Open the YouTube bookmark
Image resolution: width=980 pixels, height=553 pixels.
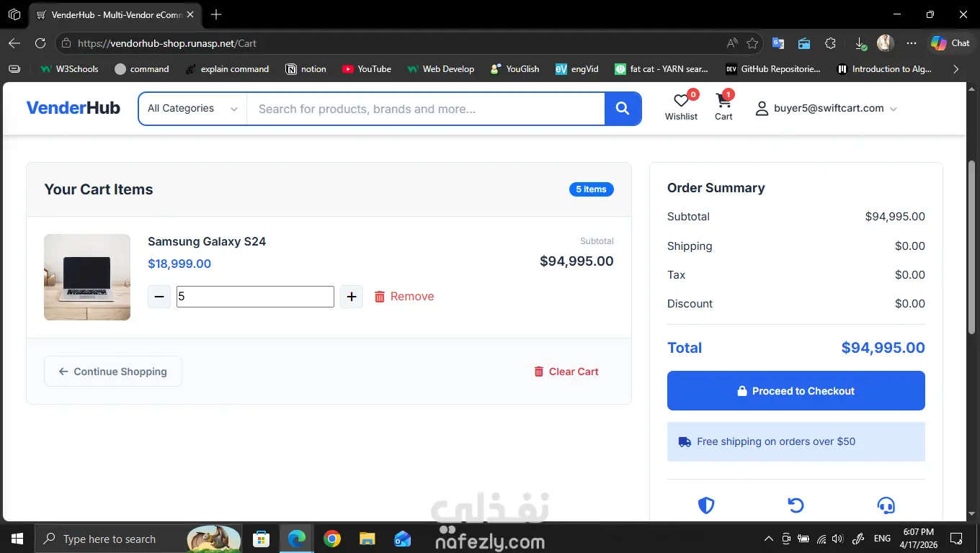367,69
